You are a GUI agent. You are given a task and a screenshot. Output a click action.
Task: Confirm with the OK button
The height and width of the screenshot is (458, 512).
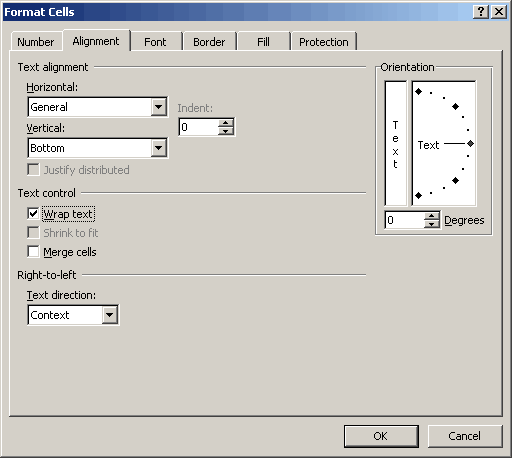click(x=381, y=436)
